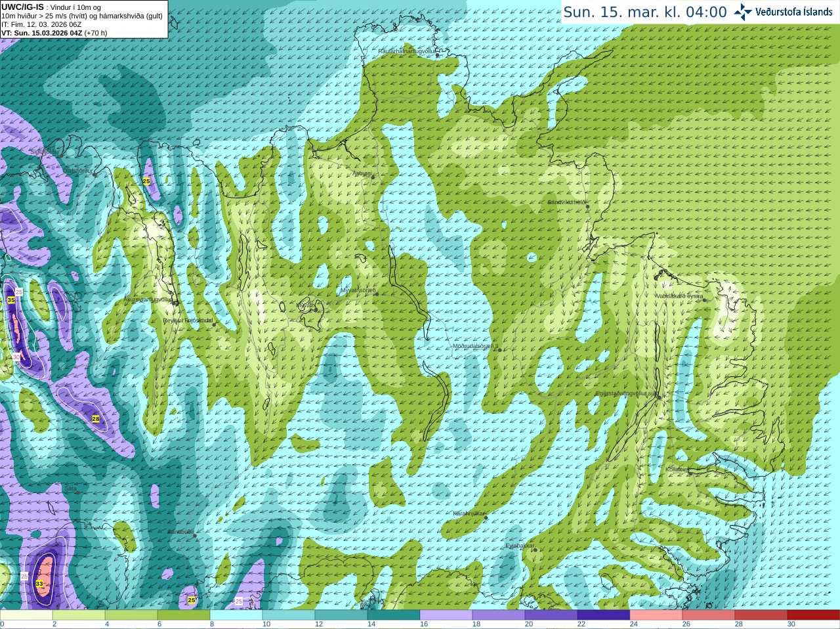
Task: Click the Akureyrarflugvöllur station label
Action: click(x=149, y=299)
